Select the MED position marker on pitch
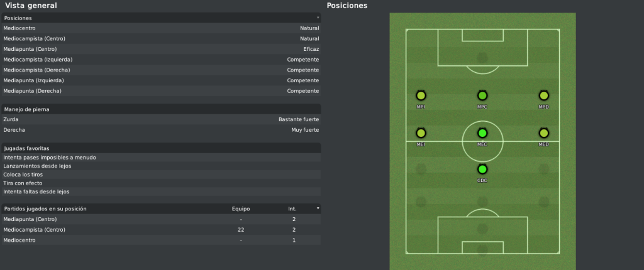644x270 pixels. pos(544,133)
